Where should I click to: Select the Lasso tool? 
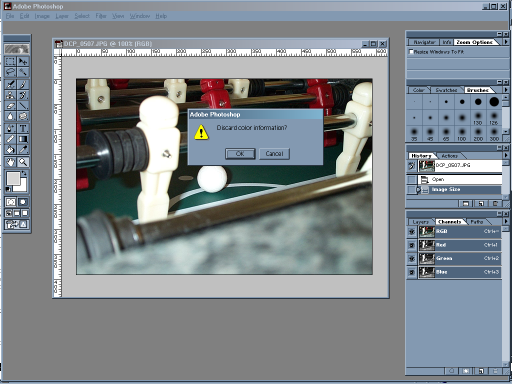click(10, 72)
